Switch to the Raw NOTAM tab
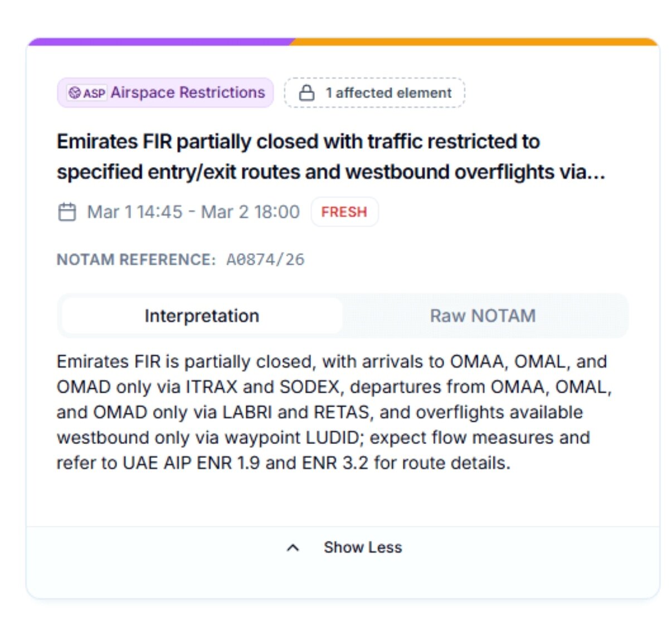Screen dimensions: 672x630 (483, 316)
